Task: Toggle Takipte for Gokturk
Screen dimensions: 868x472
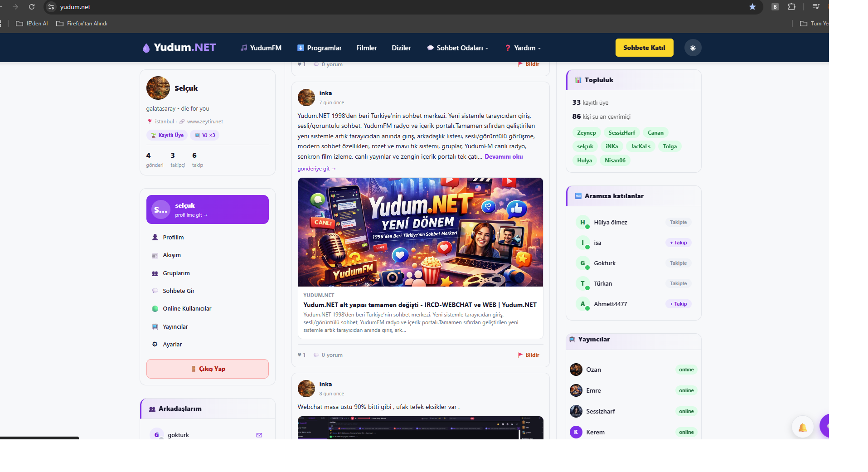Action: [678, 263]
